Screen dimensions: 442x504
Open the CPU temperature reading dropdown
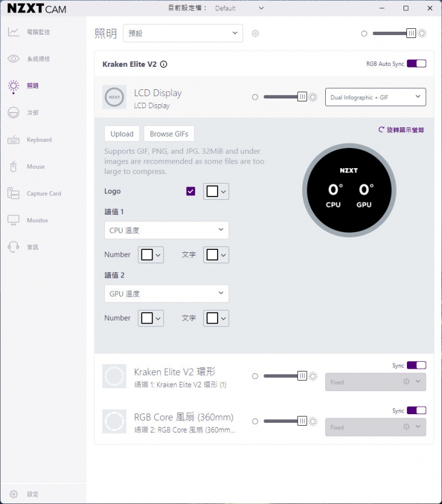click(x=166, y=230)
